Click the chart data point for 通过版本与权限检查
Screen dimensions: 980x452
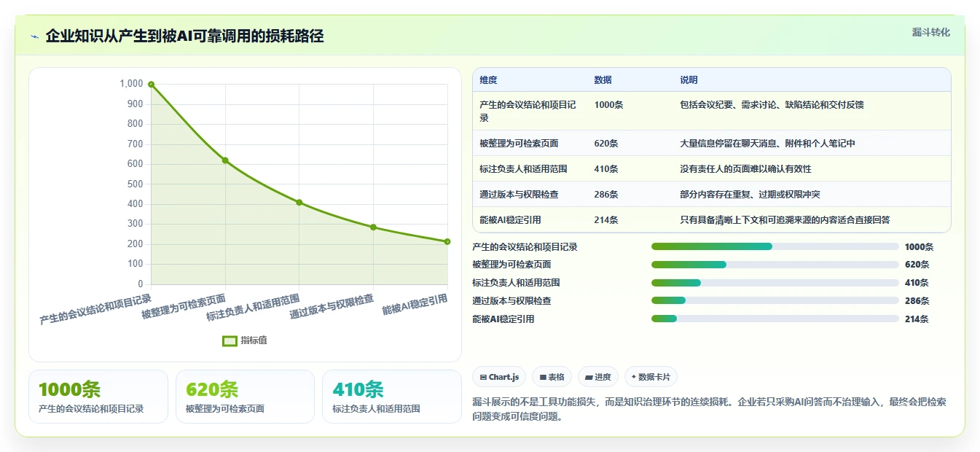pos(373,227)
